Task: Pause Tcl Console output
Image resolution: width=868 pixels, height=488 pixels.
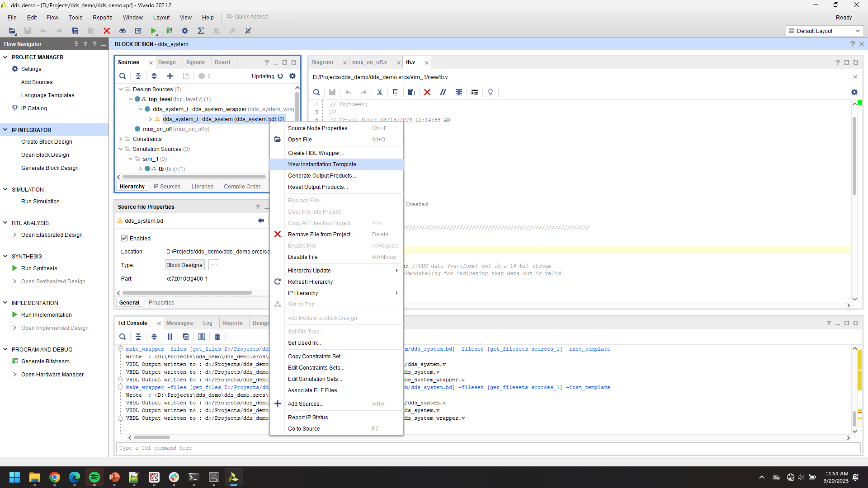Action: coord(170,337)
